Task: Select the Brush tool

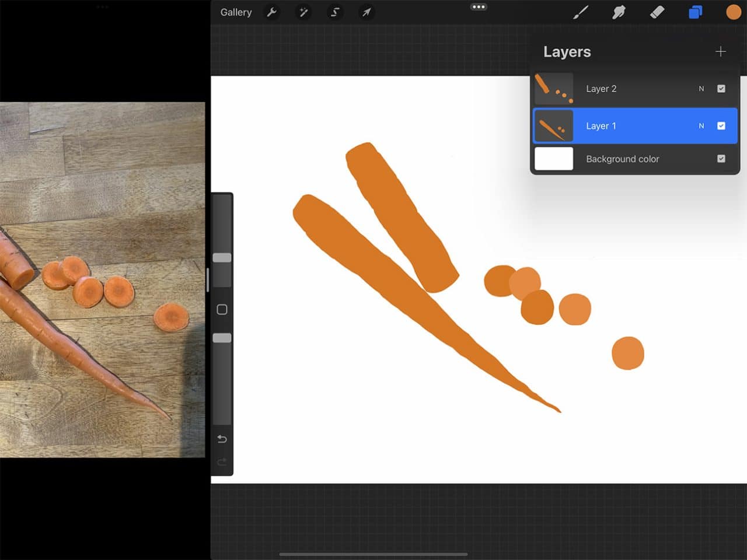Action: click(x=581, y=12)
